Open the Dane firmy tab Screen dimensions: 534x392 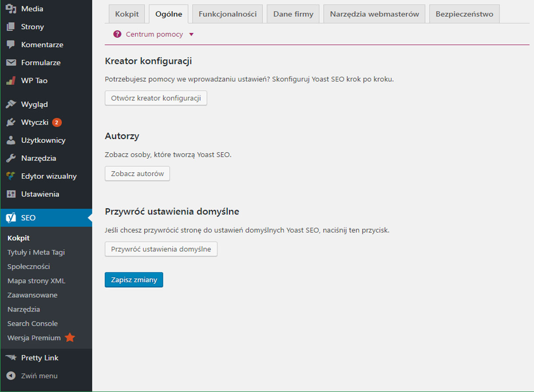(293, 14)
